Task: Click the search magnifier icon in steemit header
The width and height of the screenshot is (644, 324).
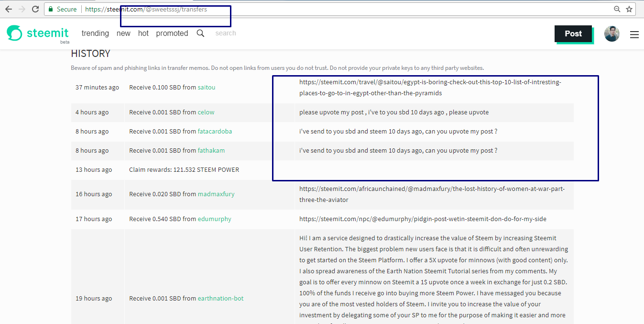Action: coord(200,33)
